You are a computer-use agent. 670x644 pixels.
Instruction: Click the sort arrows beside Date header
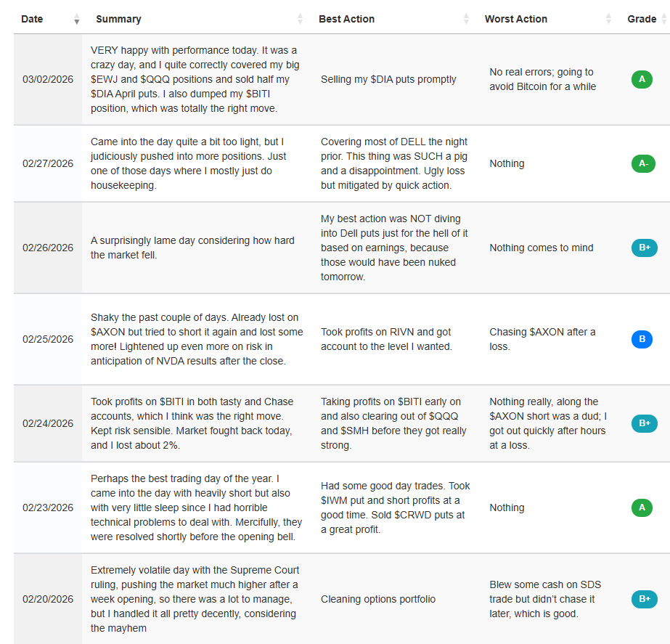coord(77,20)
